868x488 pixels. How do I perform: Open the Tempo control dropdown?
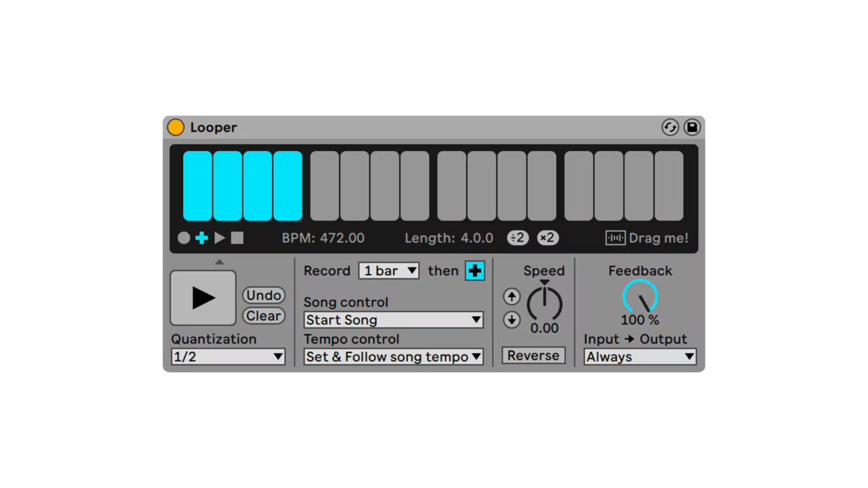pyautogui.click(x=393, y=356)
